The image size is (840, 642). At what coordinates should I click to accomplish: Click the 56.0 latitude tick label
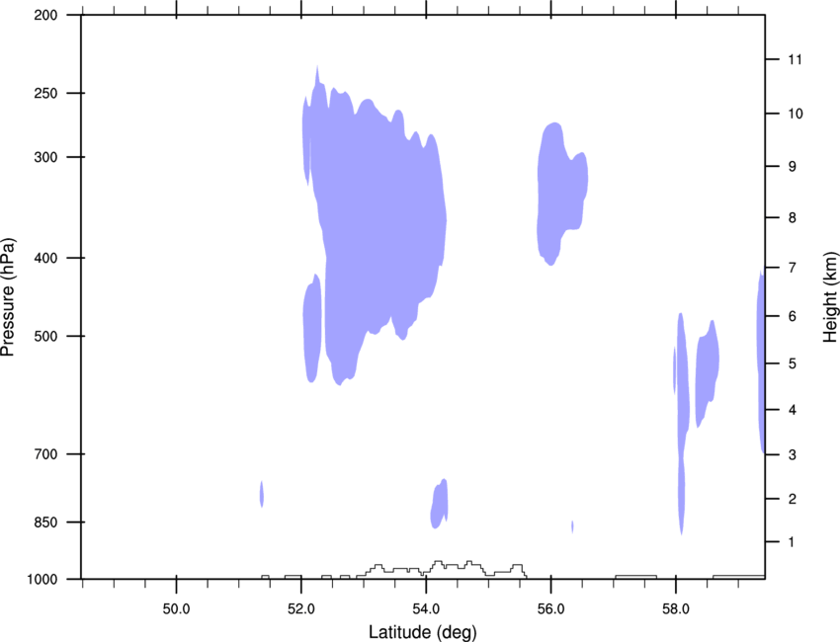[x=550, y=609]
